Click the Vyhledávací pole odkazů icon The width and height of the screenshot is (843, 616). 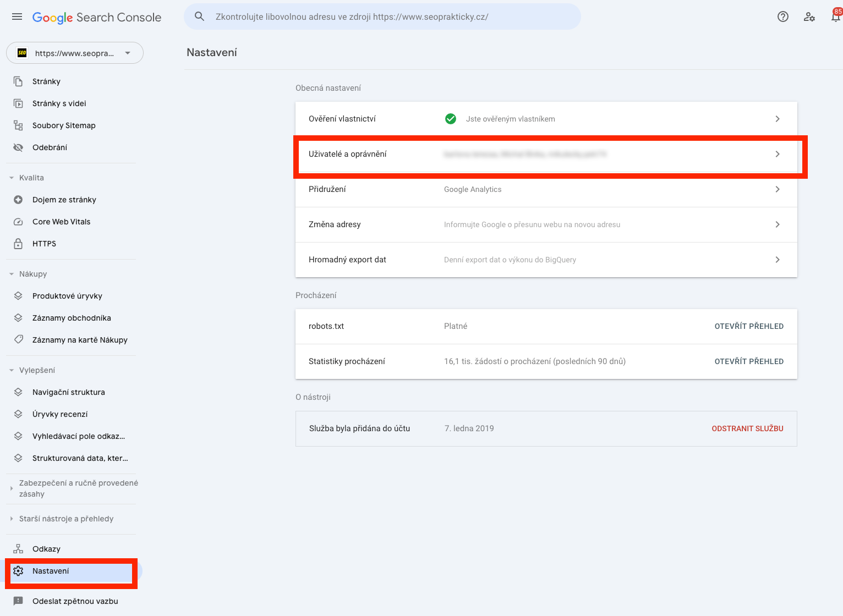(x=18, y=436)
